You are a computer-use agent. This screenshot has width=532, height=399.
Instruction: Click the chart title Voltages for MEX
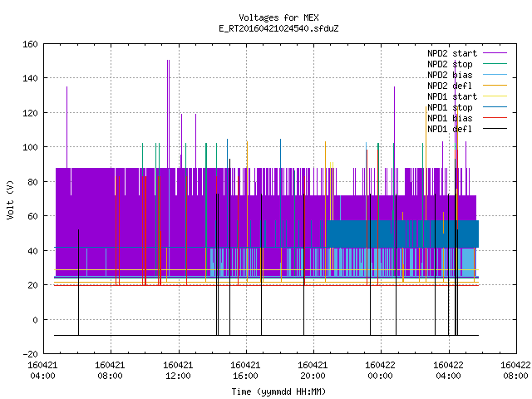click(x=279, y=17)
